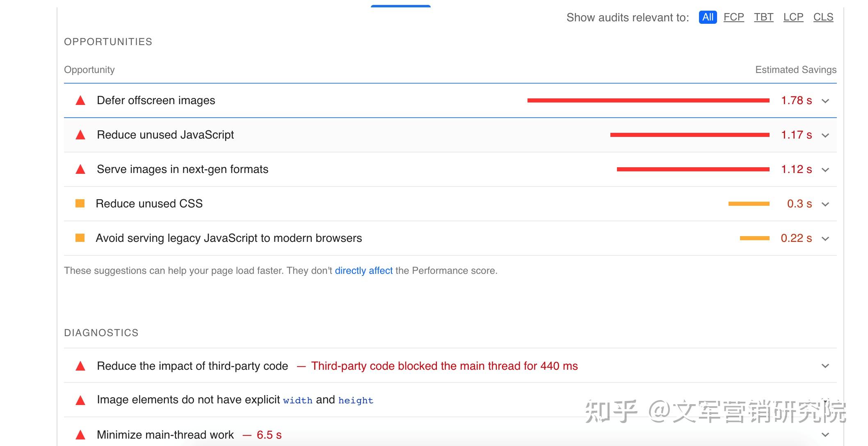Viewport: 868px width, 446px height.
Task: Filter audits by TBT
Action: click(763, 17)
